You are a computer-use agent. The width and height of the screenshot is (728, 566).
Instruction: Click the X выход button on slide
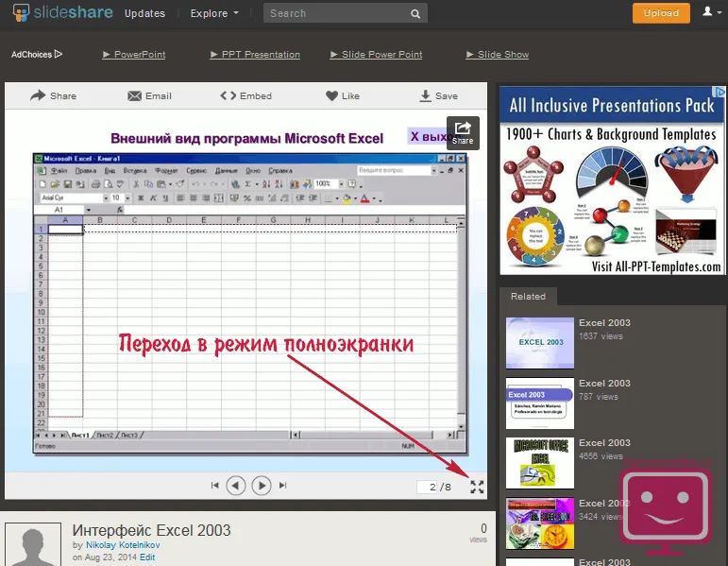click(x=427, y=137)
